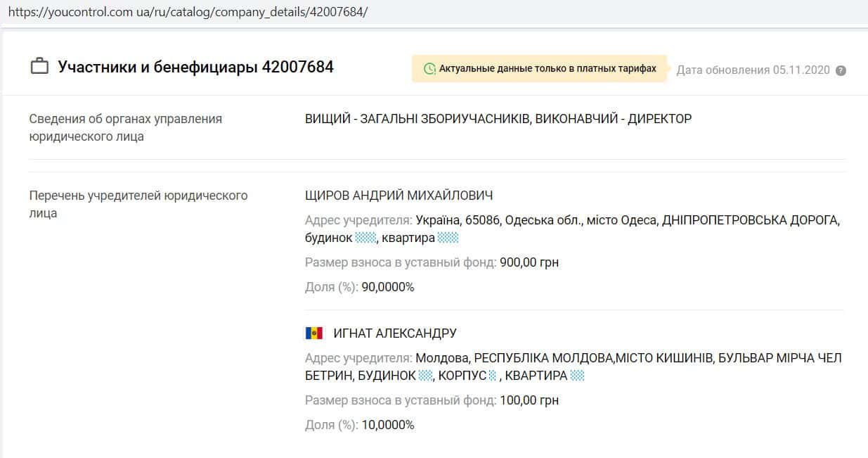Click the Участники и бенефициары heading
The height and width of the screenshot is (458, 868).
tap(195, 68)
